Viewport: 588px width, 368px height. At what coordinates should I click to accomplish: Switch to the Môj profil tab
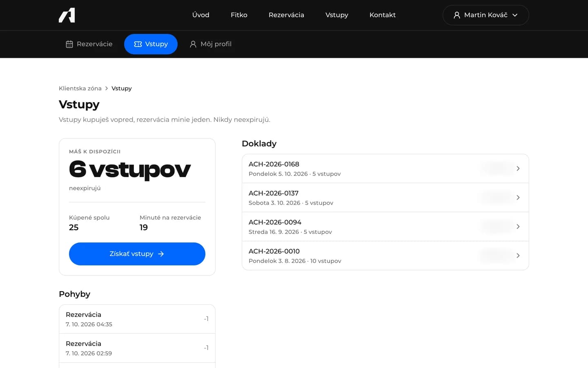[x=210, y=44]
